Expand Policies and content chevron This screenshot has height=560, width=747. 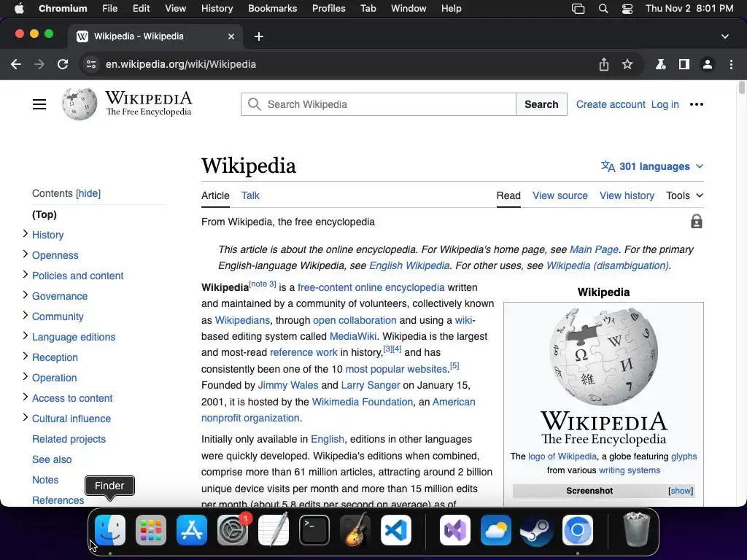[26, 274]
